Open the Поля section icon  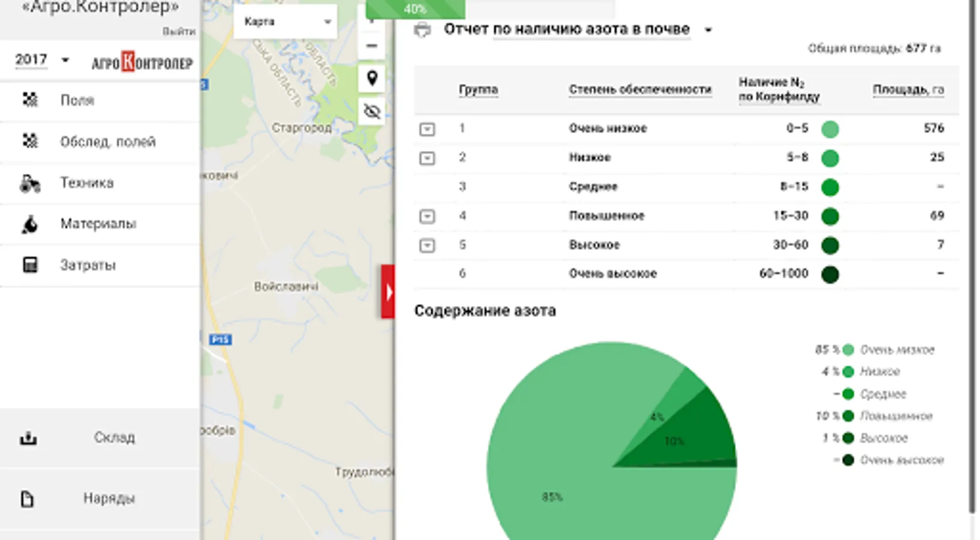(30, 100)
